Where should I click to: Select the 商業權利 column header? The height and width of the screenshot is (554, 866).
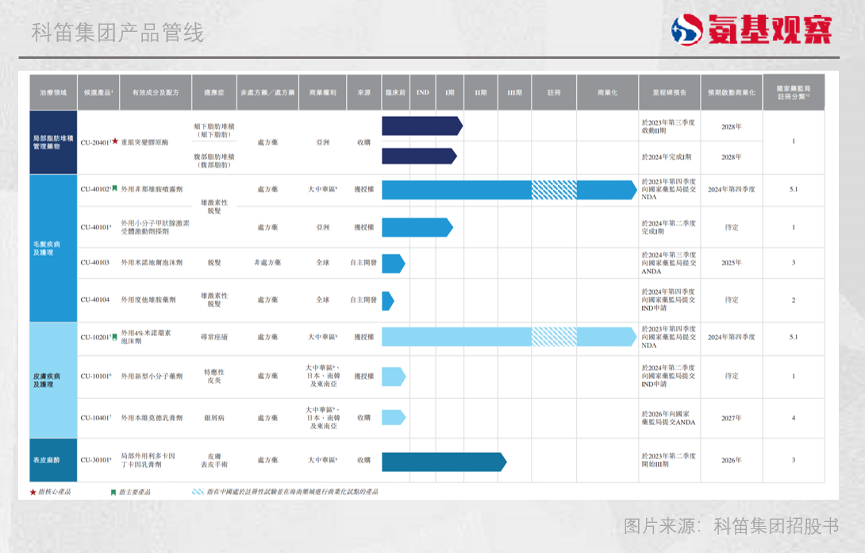[x=323, y=92]
